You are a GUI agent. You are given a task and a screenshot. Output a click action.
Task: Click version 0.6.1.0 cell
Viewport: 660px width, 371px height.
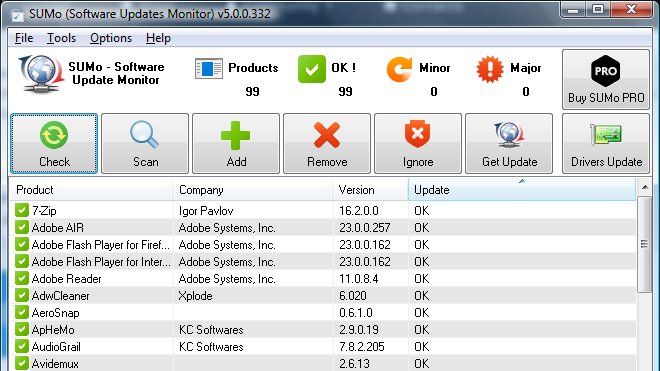coord(356,313)
